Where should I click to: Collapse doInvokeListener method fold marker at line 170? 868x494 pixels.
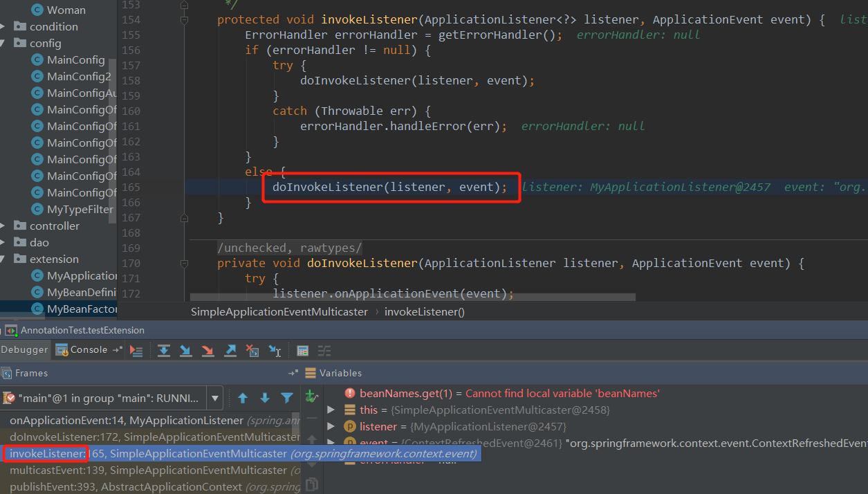click(184, 264)
